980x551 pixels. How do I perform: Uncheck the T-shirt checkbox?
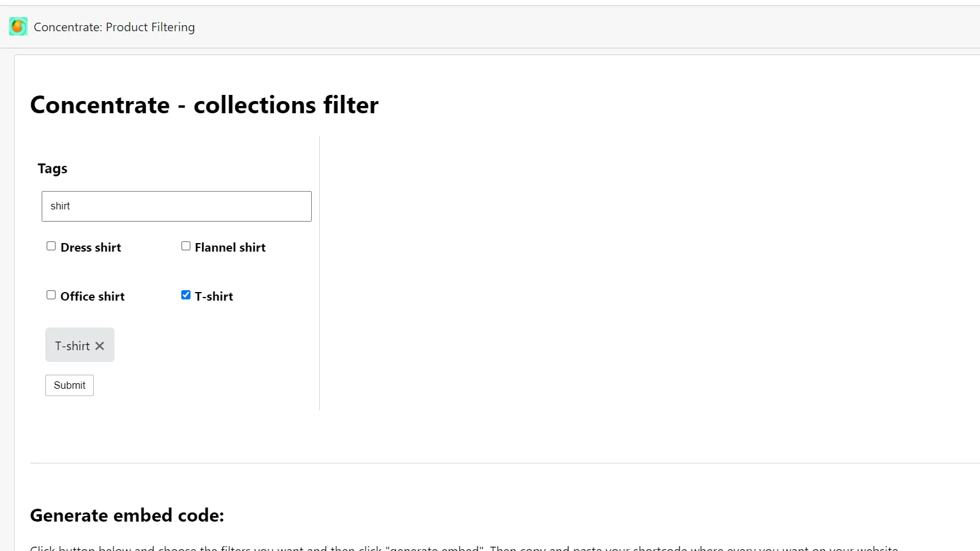(x=186, y=295)
